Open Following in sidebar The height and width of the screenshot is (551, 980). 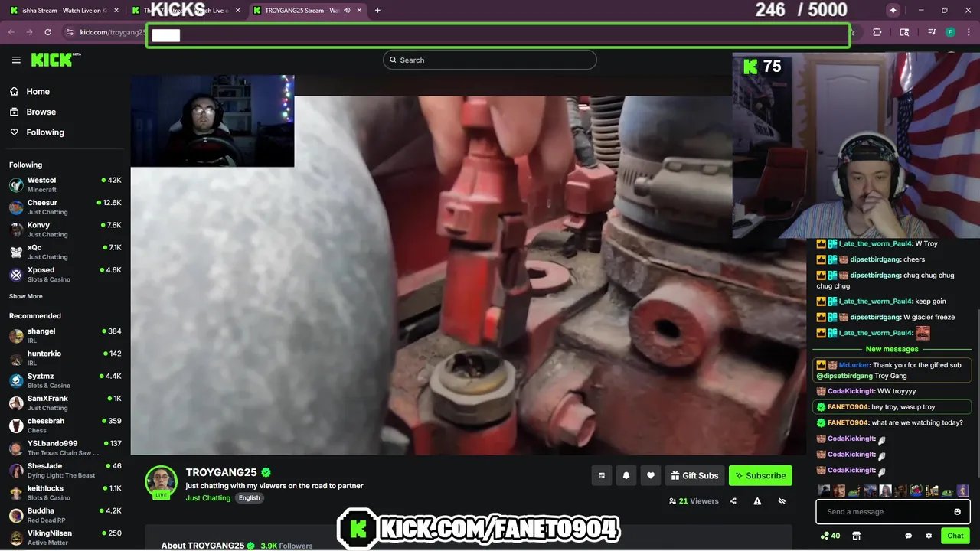coord(37,132)
